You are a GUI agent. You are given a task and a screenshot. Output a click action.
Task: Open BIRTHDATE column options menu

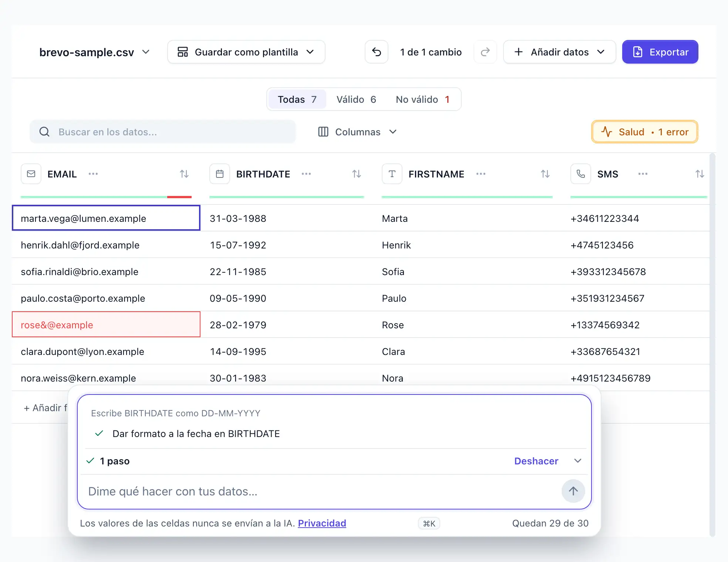(306, 174)
